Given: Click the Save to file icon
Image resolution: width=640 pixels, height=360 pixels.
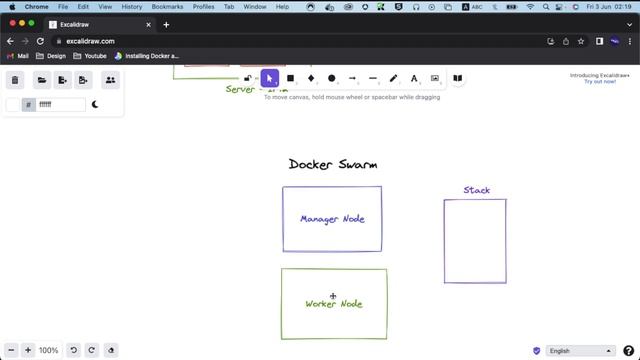Looking at the screenshot, I should click(62, 80).
